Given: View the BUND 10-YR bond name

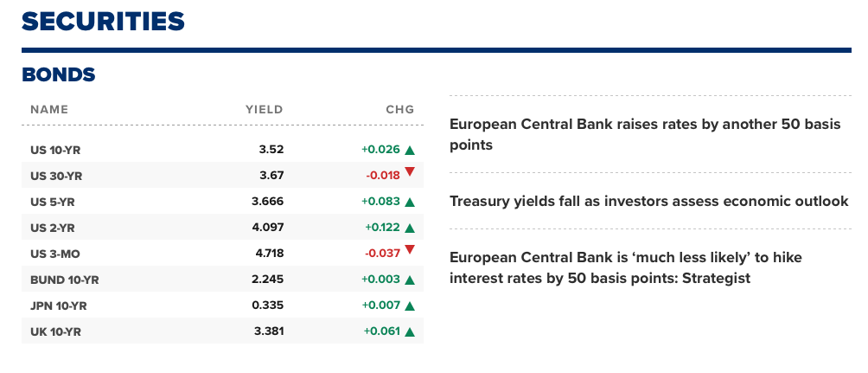Looking at the screenshot, I should (65, 280).
